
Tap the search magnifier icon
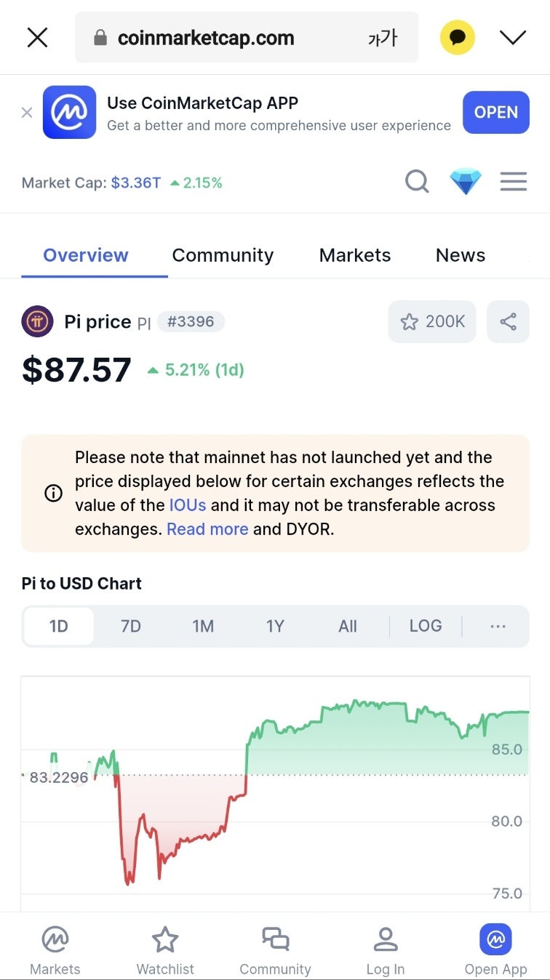417,181
